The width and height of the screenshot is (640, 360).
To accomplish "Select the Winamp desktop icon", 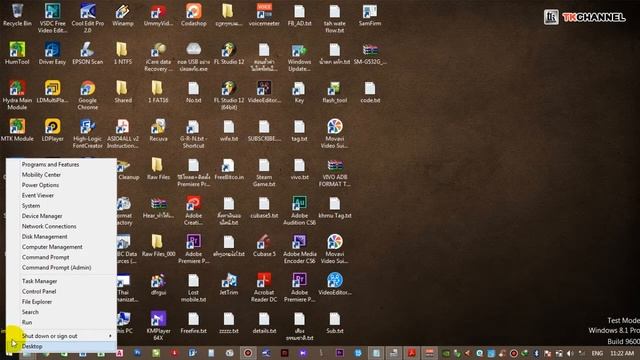I will tap(123, 15).
